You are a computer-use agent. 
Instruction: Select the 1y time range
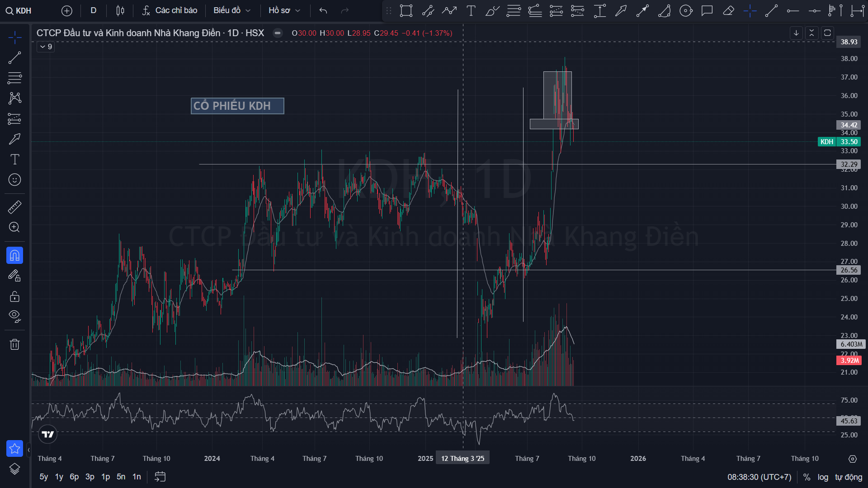click(59, 477)
